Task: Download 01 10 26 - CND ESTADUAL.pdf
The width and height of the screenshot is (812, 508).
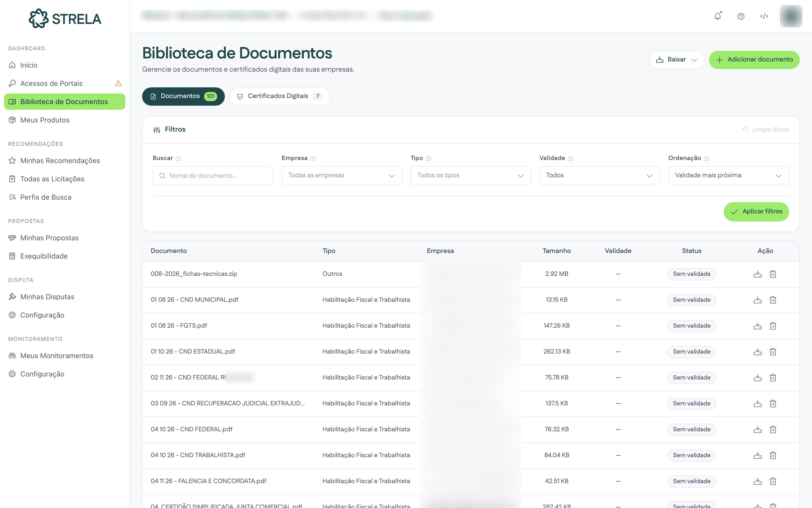Action: point(757,352)
